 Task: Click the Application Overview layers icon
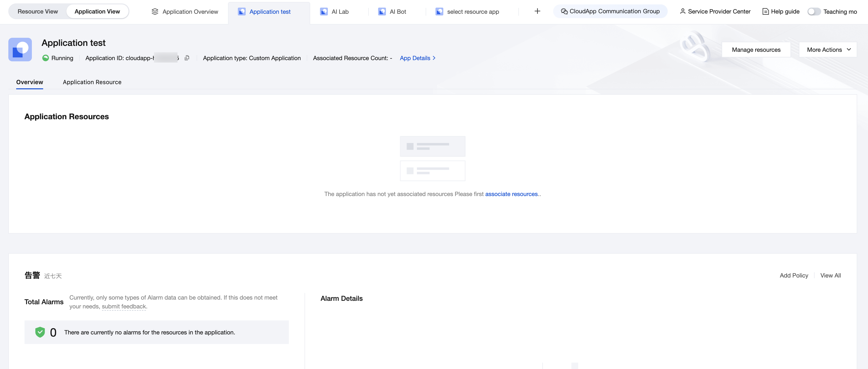(x=155, y=12)
